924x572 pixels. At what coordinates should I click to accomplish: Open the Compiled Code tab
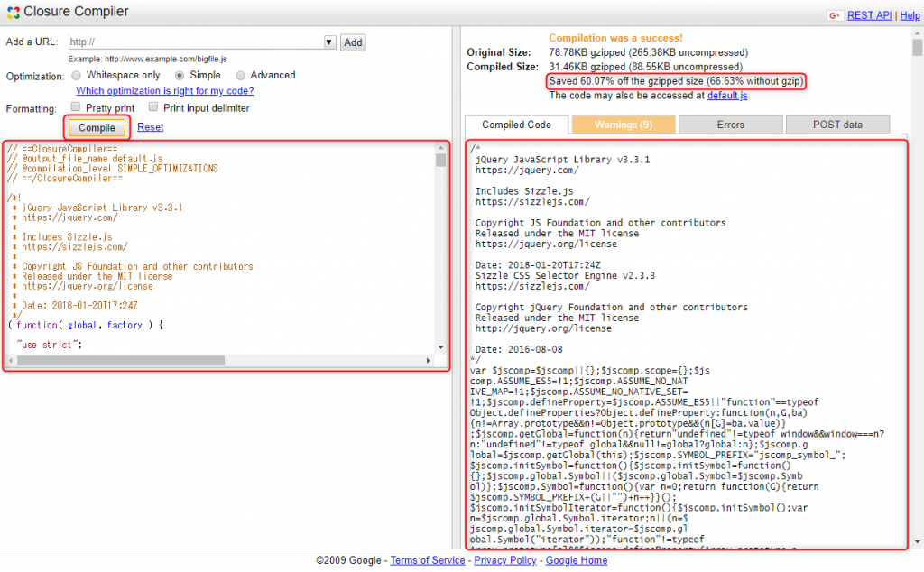coord(515,125)
